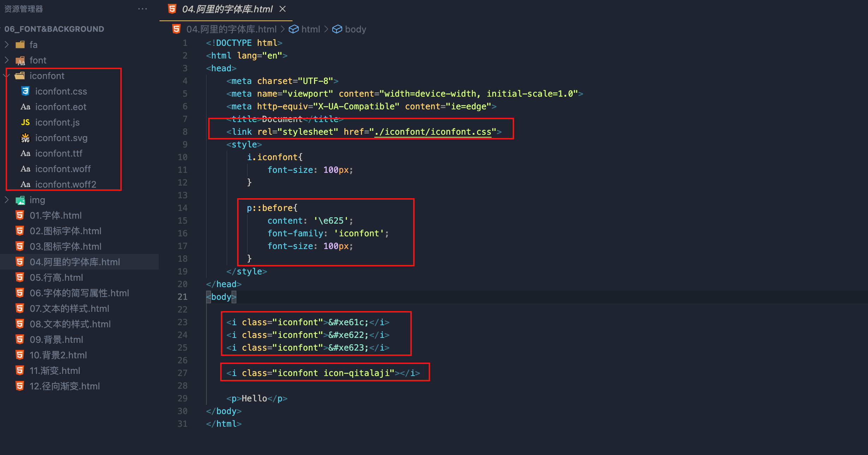
Task: Collapse the 06_FONT&BACKGROUND root section
Action: [x=54, y=29]
